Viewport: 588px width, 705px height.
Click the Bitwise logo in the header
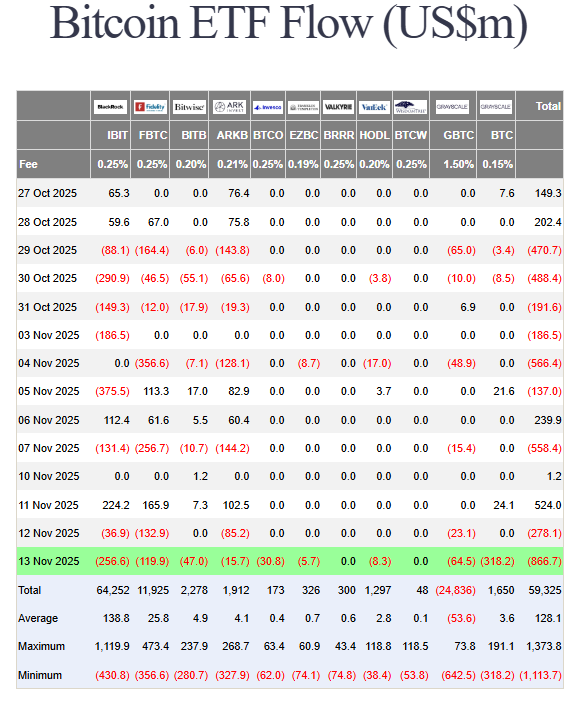[x=189, y=107]
